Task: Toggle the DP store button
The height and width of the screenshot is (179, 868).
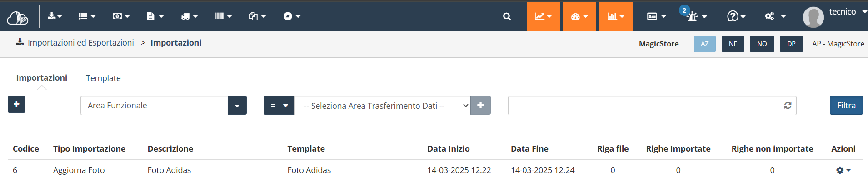Action: coord(791,44)
